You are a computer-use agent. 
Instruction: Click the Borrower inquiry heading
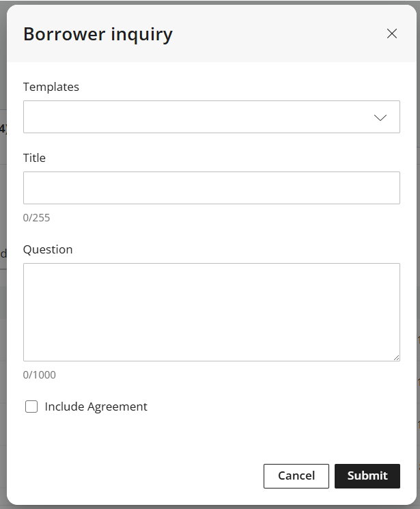point(98,34)
